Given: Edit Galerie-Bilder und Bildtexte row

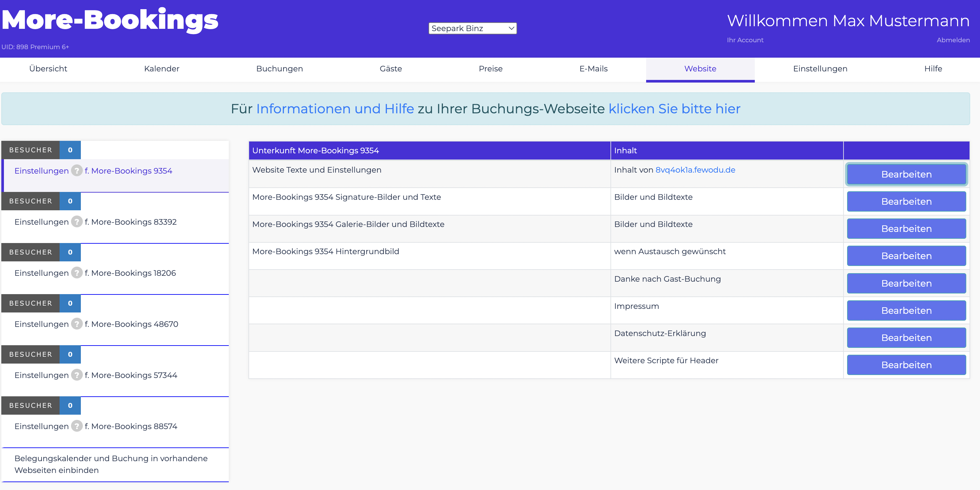Looking at the screenshot, I should pyautogui.click(x=907, y=229).
